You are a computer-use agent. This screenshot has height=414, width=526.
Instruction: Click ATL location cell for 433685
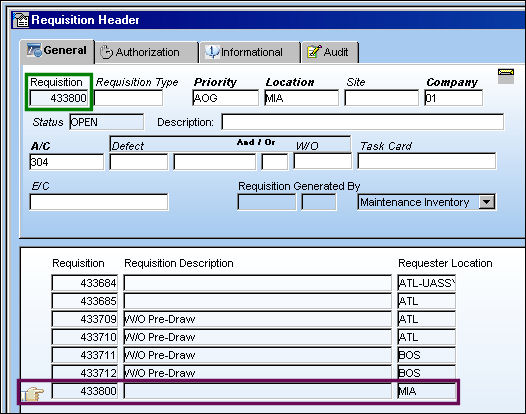tap(427, 301)
